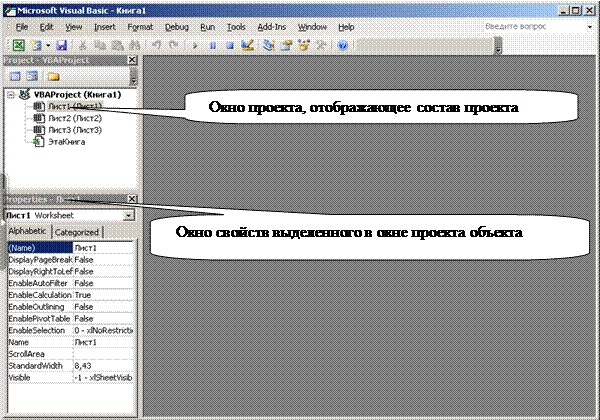Image resolution: width=600 pixels, height=420 pixels.
Task: Open Help via the question mark icon
Action: coord(341,46)
